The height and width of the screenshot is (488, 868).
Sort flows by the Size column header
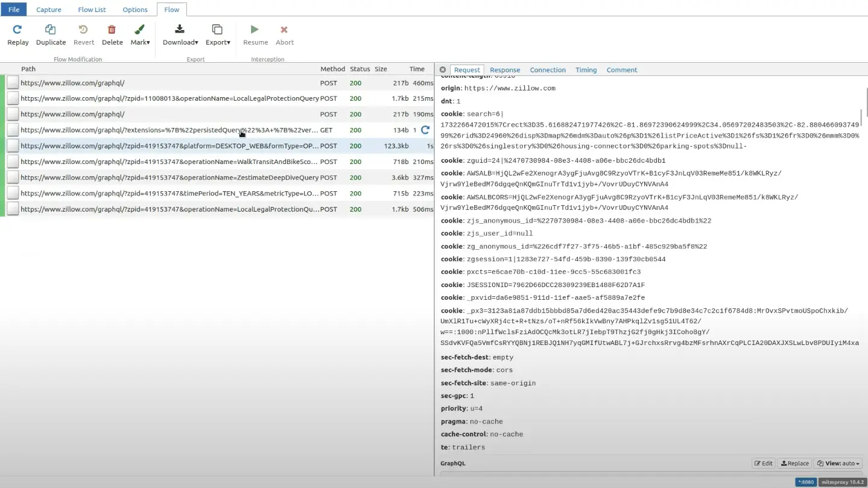pos(381,69)
